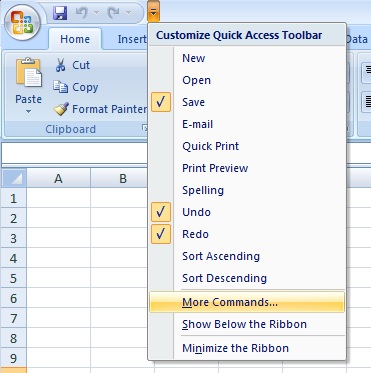The image size is (371, 373).
Task: Select the Format Painter brush icon
Action: 61,109
